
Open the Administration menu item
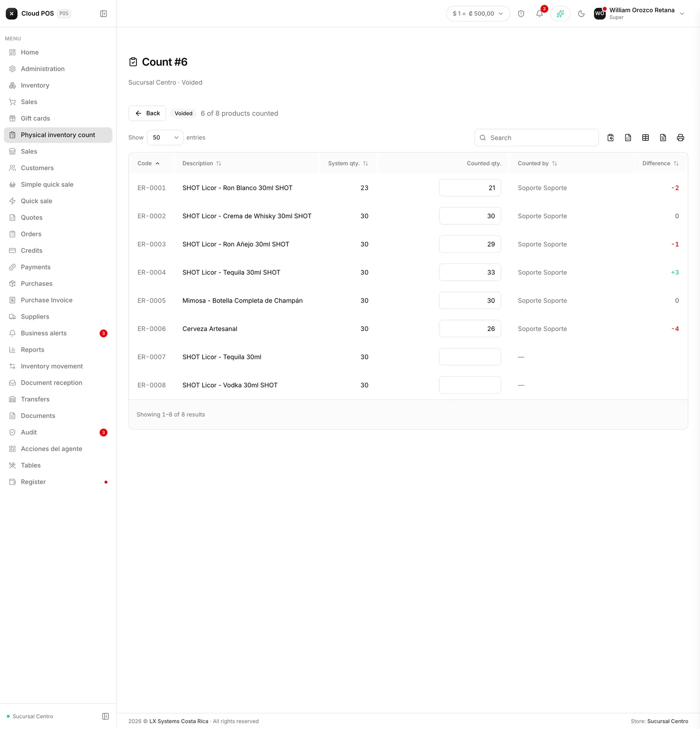tap(58, 69)
